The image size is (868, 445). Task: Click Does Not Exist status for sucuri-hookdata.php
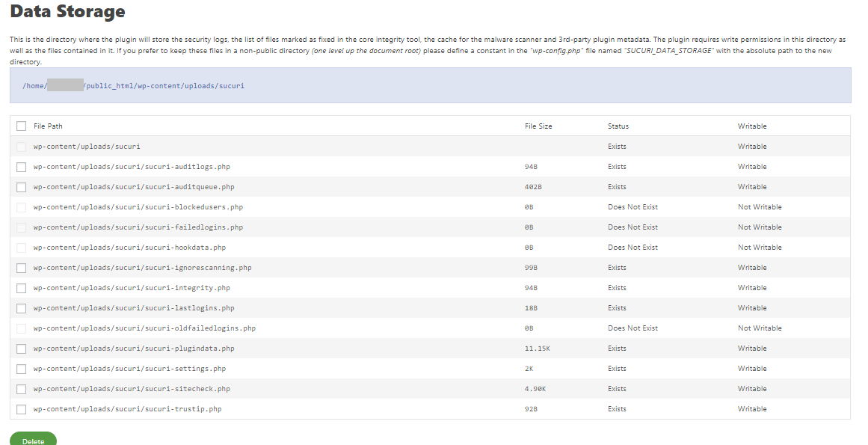point(632,248)
